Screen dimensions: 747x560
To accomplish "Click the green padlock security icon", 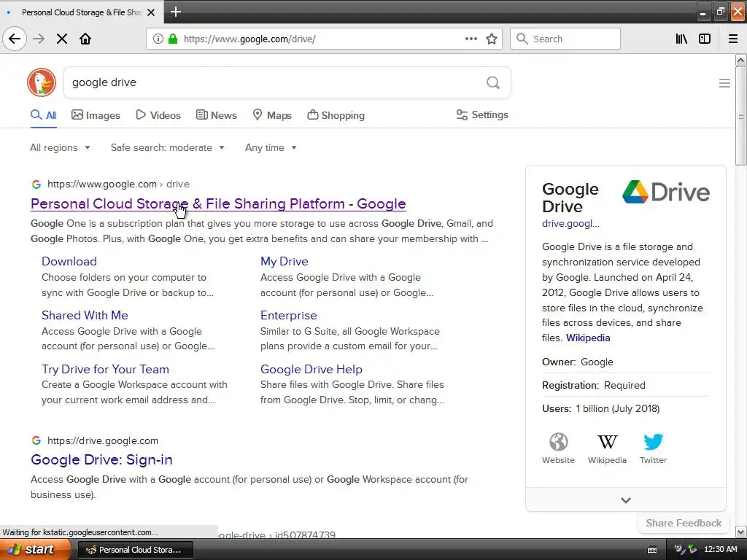I will coord(173,39).
